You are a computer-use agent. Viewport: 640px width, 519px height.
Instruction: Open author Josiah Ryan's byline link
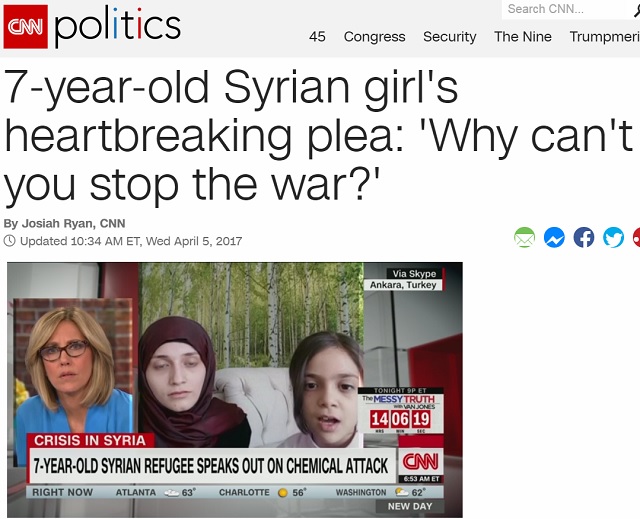[64, 223]
